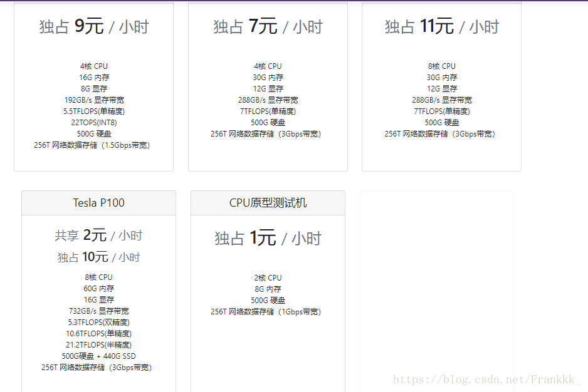Click the 独占 7元/小时 price label
This screenshot has width=588, height=392.
(266, 26)
